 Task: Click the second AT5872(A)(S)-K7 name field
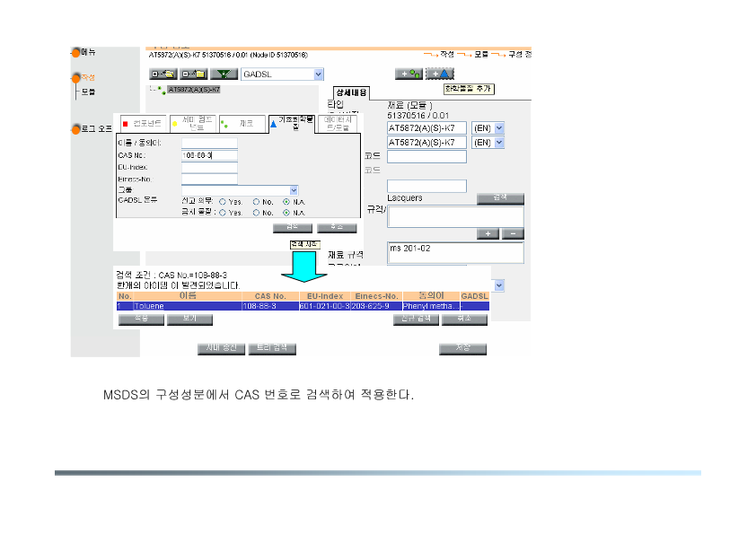(426, 143)
